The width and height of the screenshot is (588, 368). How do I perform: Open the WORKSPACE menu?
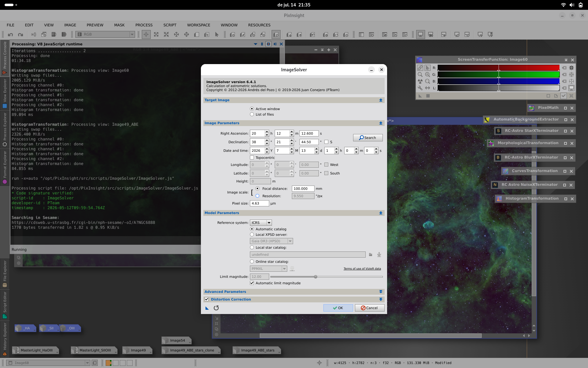[x=199, y=25]
